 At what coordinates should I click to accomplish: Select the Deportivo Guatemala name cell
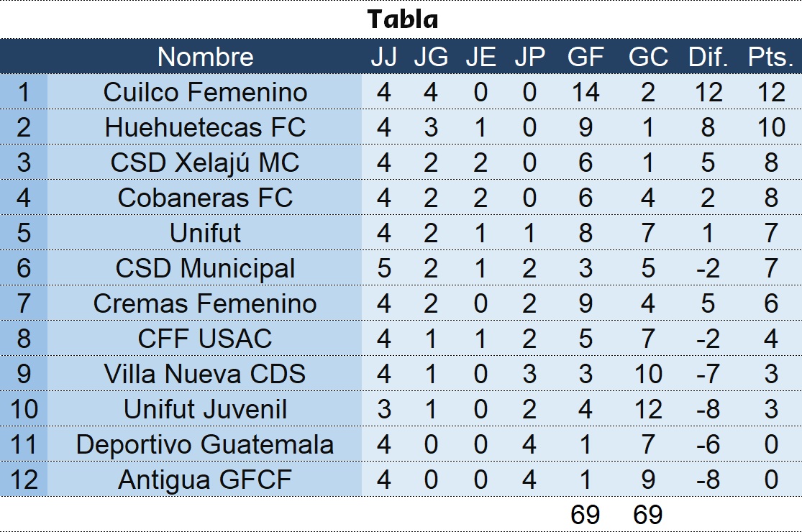point(205,444)
